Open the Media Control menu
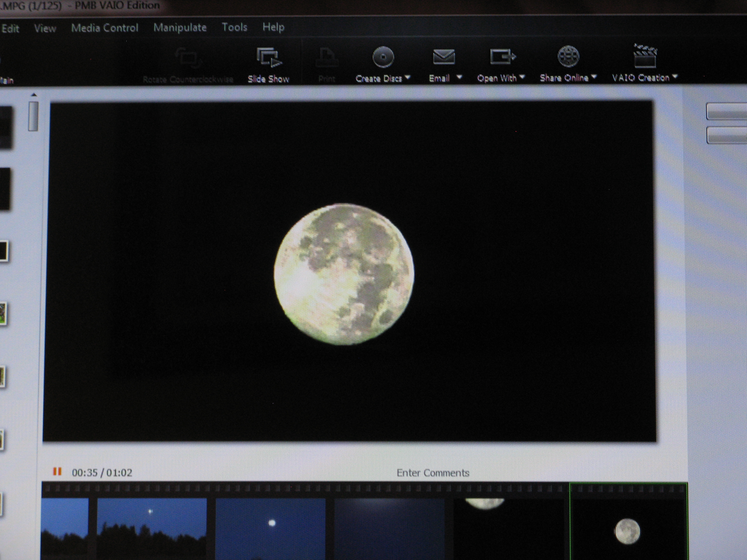Viewport: 747px width, 560px height. pyautogui.click(x=105, y=28)
